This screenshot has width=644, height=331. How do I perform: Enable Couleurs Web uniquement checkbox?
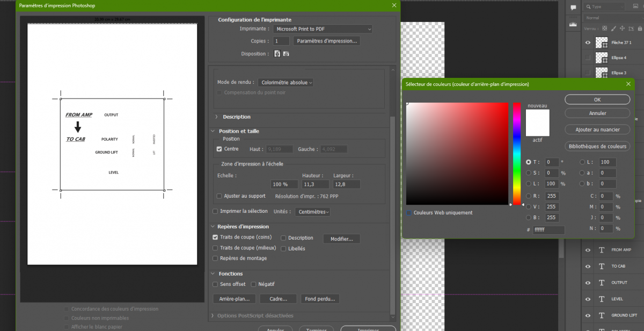[409, 213]
